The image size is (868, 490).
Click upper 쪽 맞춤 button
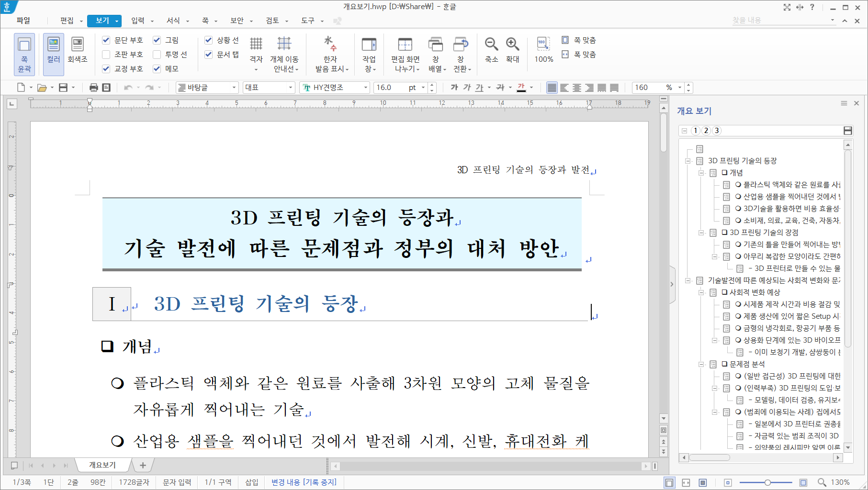coord(579,40)
